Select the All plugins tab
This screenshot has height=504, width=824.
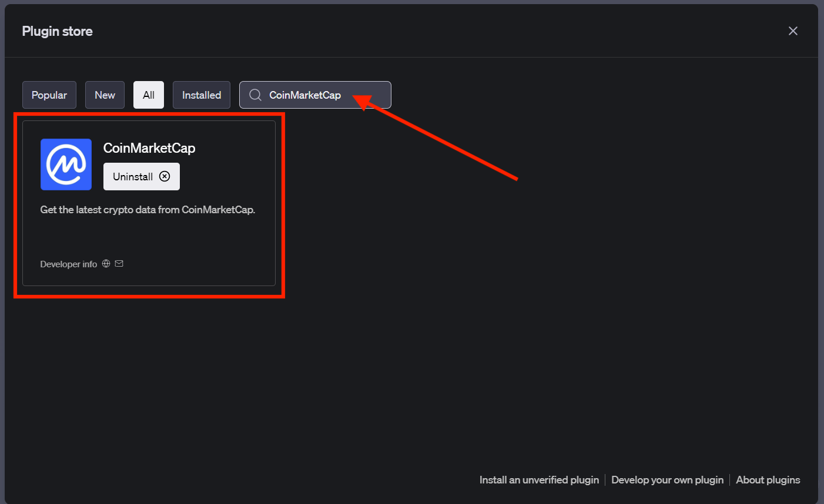tap(149, 95)
